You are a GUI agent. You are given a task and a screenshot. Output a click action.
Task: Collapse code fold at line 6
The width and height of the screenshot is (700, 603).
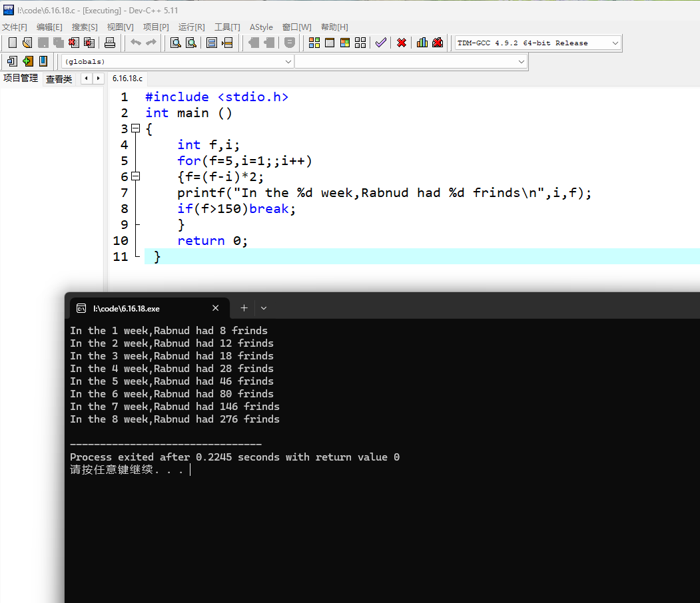click(x=136, y=176)
